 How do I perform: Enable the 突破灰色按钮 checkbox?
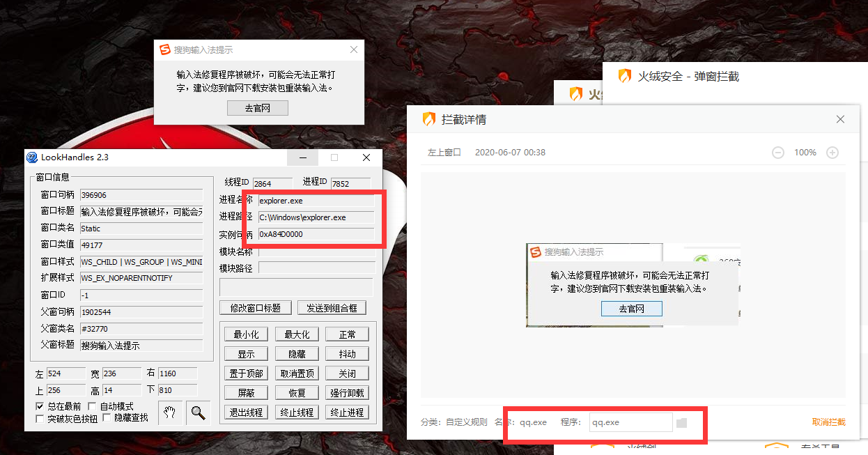(x=40, y=418)
